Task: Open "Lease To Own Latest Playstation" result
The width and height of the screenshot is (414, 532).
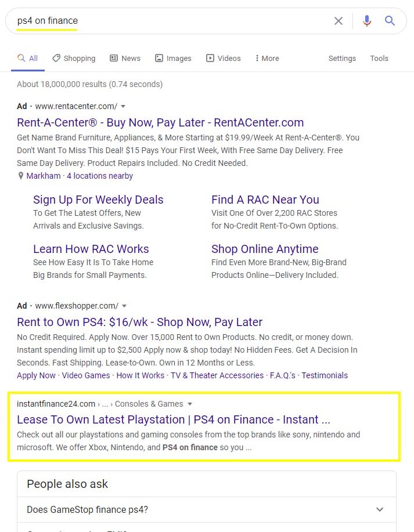Action: pos(173,419)
